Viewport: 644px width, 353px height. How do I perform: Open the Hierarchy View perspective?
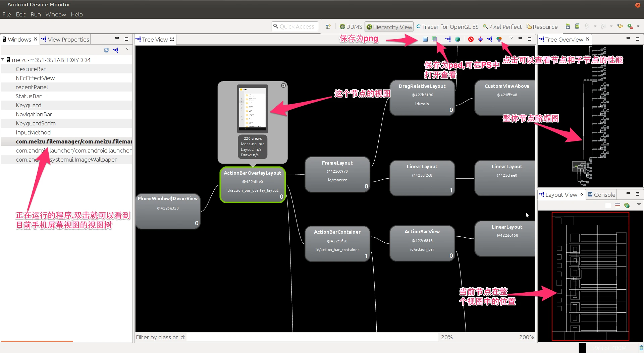389,26
